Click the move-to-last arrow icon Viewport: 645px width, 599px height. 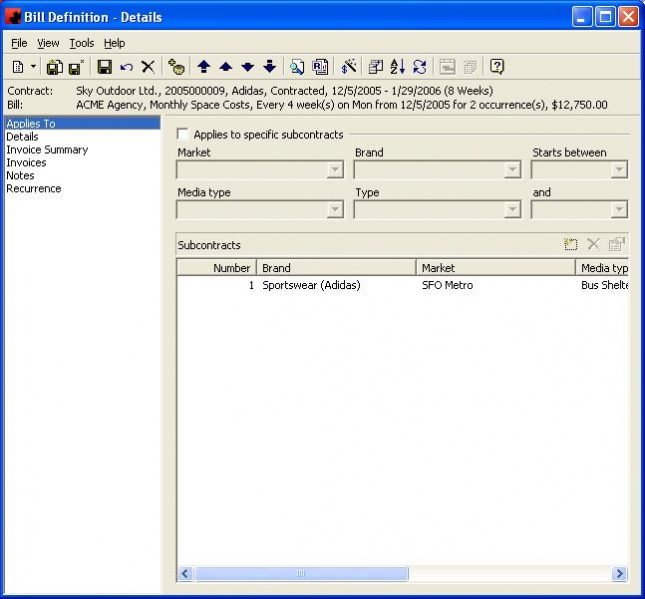269,67
